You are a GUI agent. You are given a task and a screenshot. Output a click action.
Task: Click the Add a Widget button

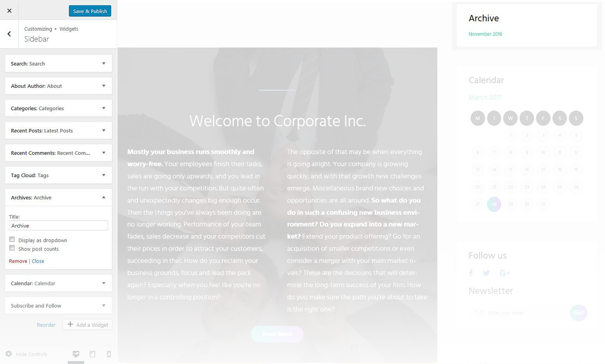[87, 324]
